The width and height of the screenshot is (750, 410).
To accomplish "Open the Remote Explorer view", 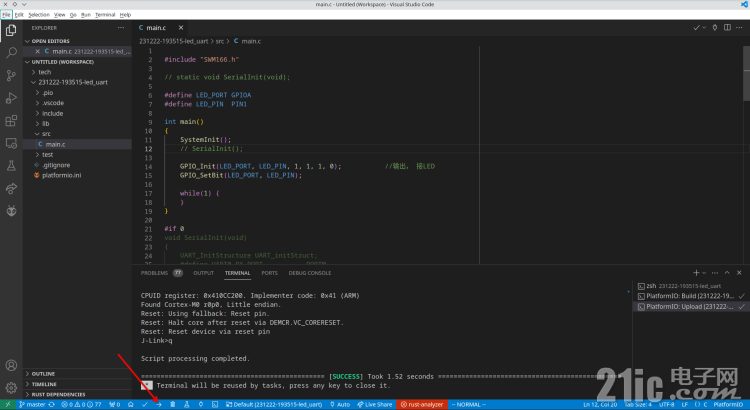I will (x=11, y=143).
